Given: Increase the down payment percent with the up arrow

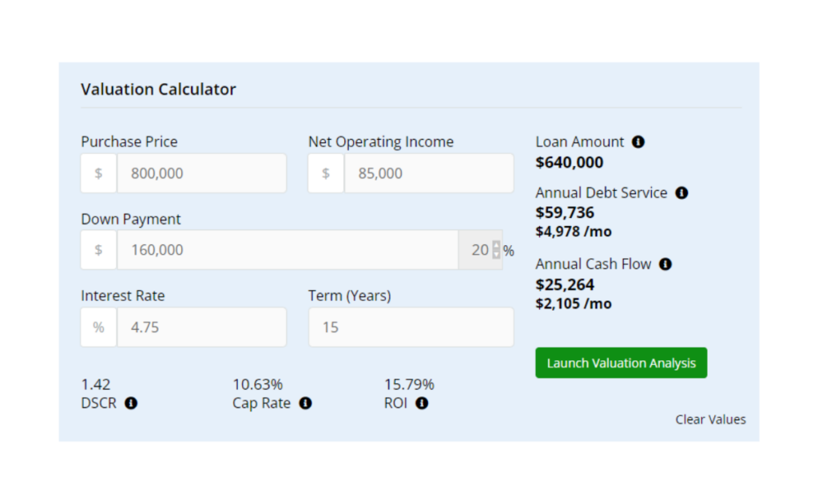Looking at the screenshot, I should coord(496,246).
